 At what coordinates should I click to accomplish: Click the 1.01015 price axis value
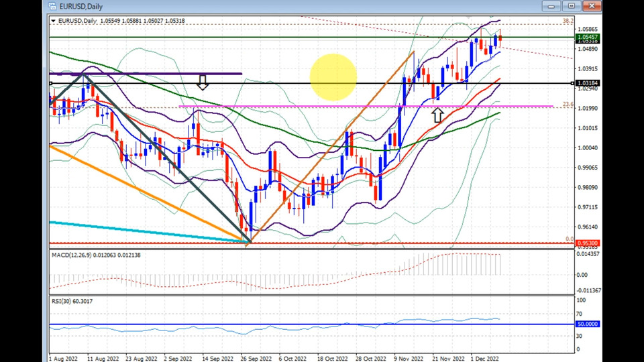pos(588,128)
